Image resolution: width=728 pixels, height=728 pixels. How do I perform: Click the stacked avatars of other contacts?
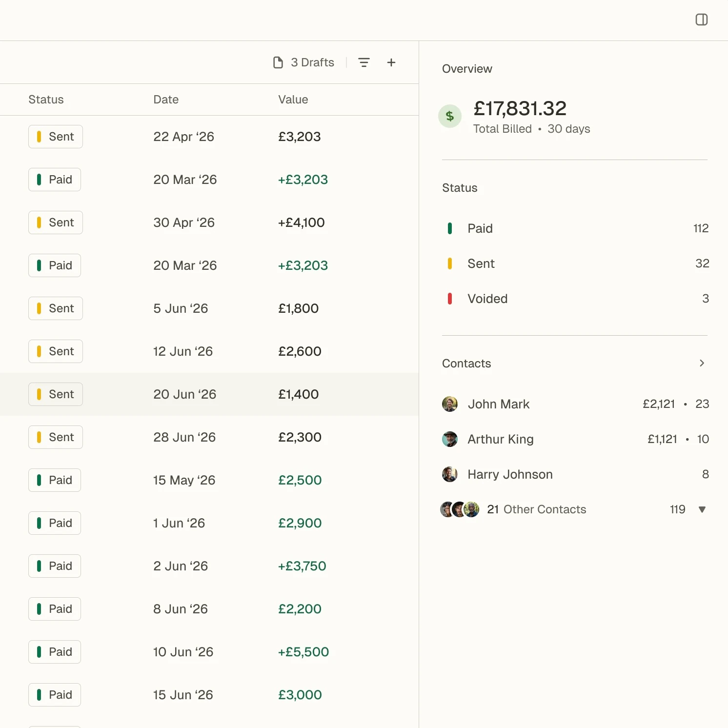click(x=460, y=509)
